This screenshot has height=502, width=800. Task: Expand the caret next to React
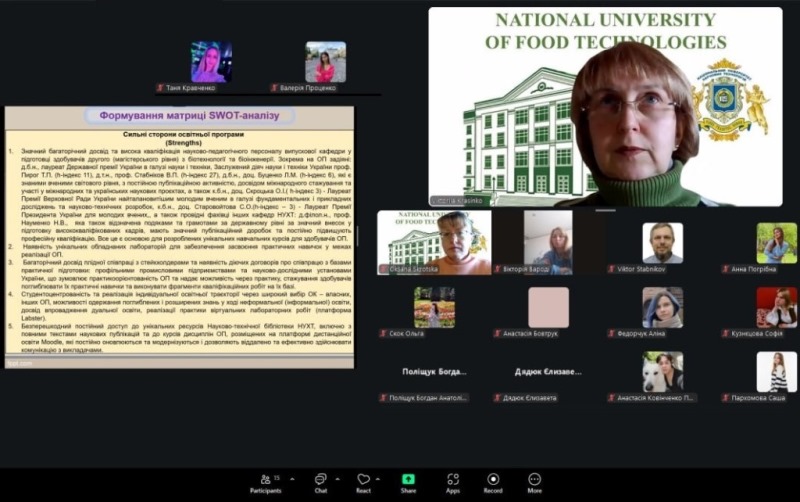(378, 479)
